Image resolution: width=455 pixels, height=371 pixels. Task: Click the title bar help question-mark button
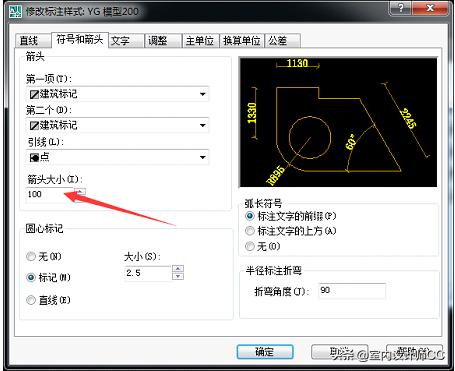pyautogui.click(x=401, y=8)
